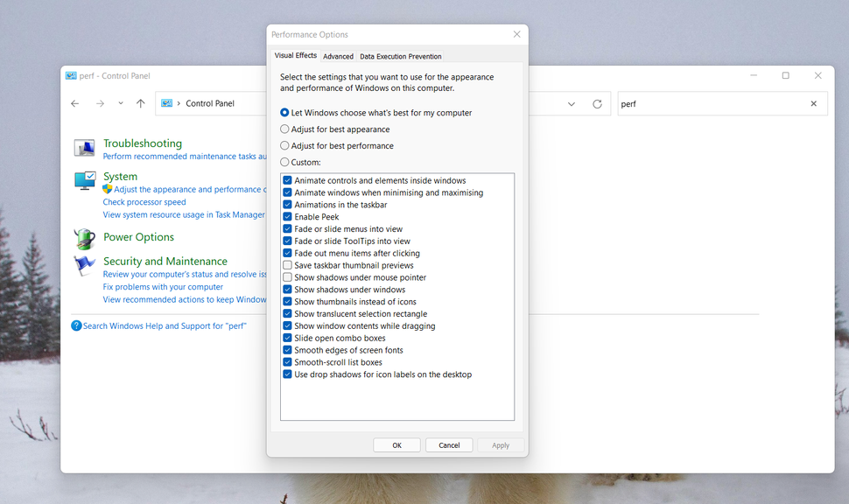Clear the search box using the X icon

click(813, 103)
